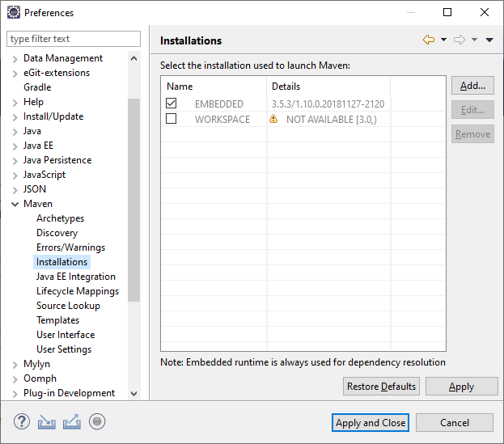
Task: Expand the Java tree node
Action: [15, 132]
